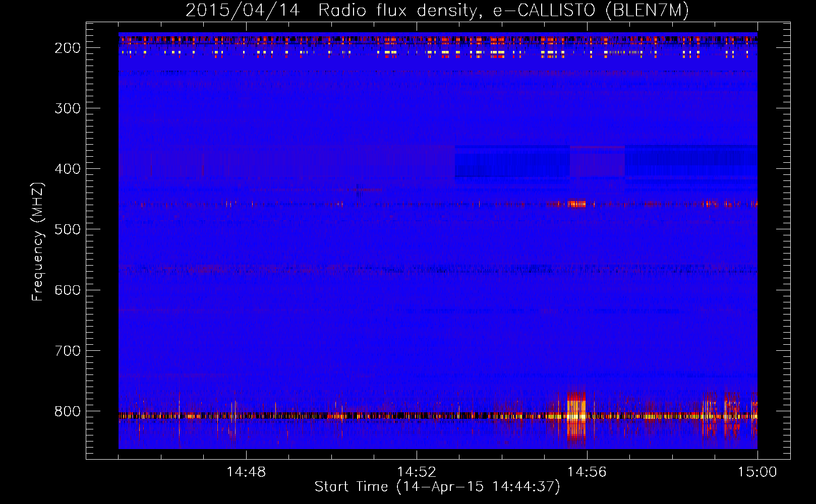Click the 400 frequency tick label
The width and height of the screenshot is (816, 504).
(x=68, y=169)
